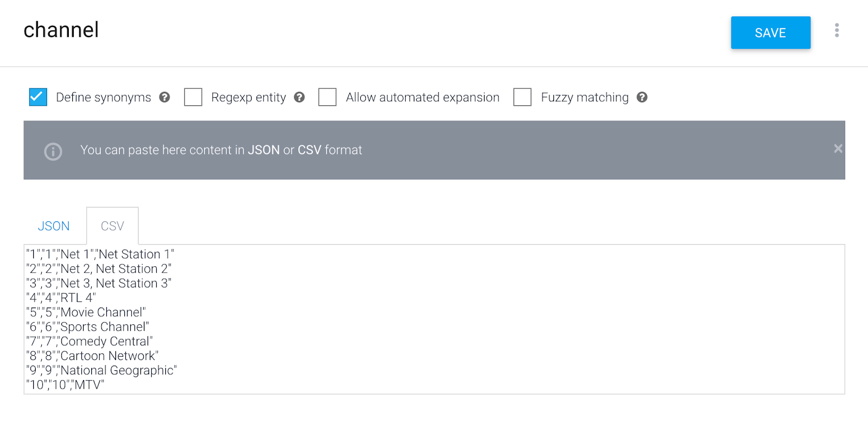
Task: Uncheck the Define synonyms checkbox
Action: [38, 97]
